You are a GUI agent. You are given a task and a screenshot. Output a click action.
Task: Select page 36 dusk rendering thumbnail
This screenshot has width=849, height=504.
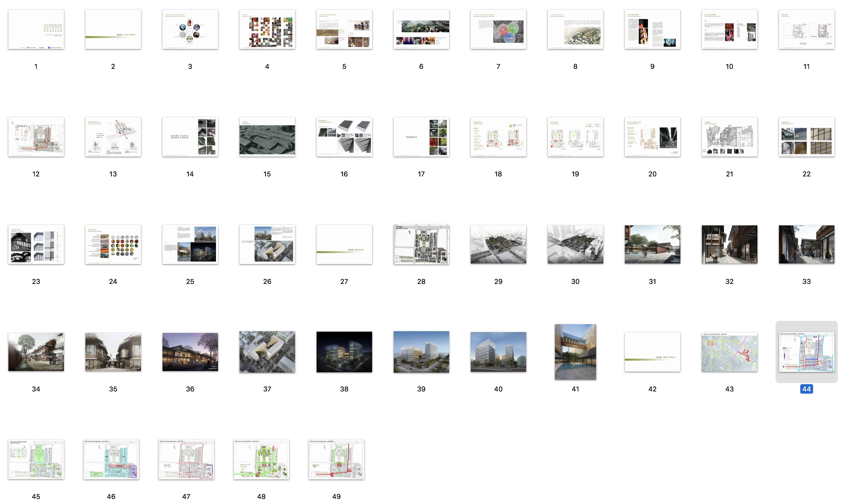190,352
